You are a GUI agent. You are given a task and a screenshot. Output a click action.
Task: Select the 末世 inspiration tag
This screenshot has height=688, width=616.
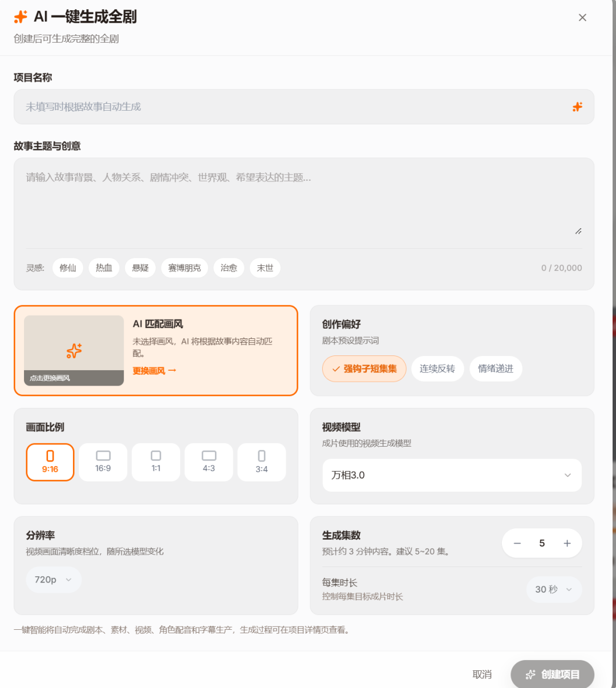265,268
